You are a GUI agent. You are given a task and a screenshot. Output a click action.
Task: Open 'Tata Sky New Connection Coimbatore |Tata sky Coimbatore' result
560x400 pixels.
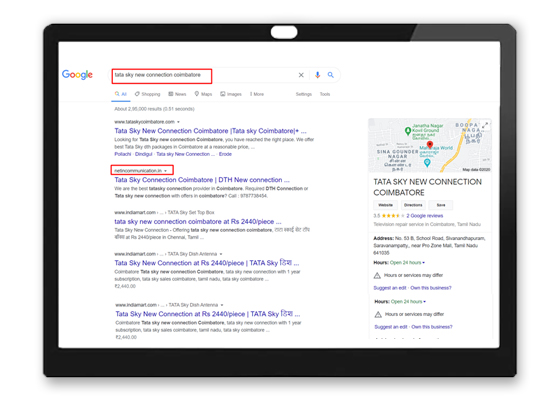[210, 131]
